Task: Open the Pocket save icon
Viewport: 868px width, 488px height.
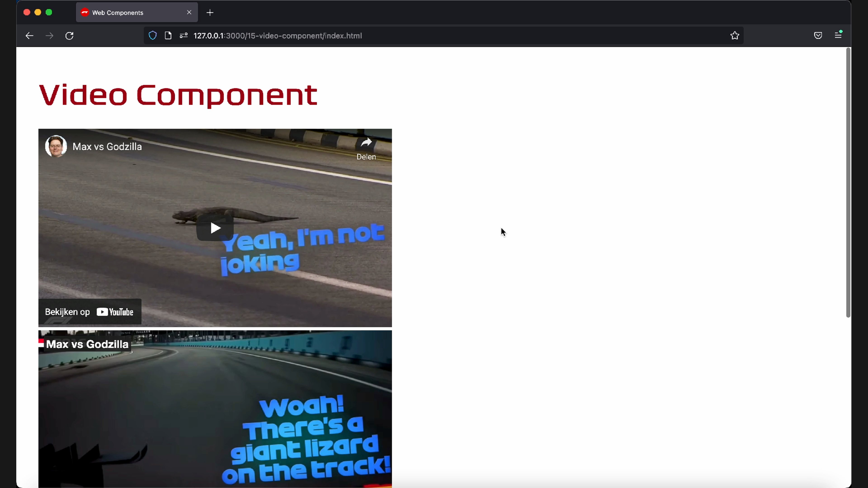Action: [x=818, y=36]
